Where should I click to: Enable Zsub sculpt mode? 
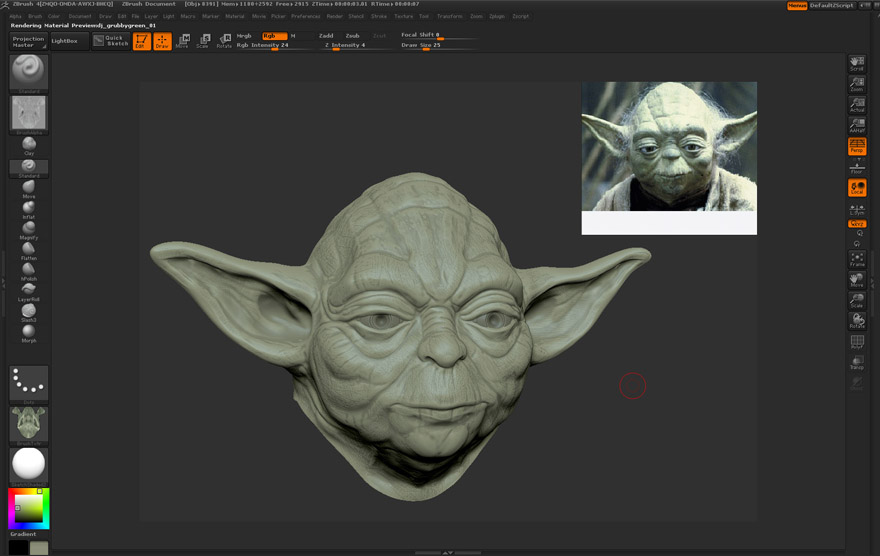tap(352, 36)
